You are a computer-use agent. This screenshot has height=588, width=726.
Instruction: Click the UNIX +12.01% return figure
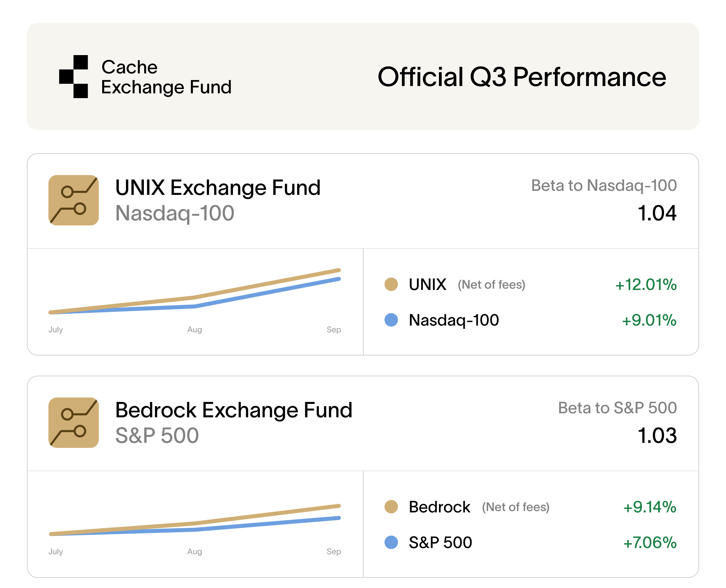(645, 285)
